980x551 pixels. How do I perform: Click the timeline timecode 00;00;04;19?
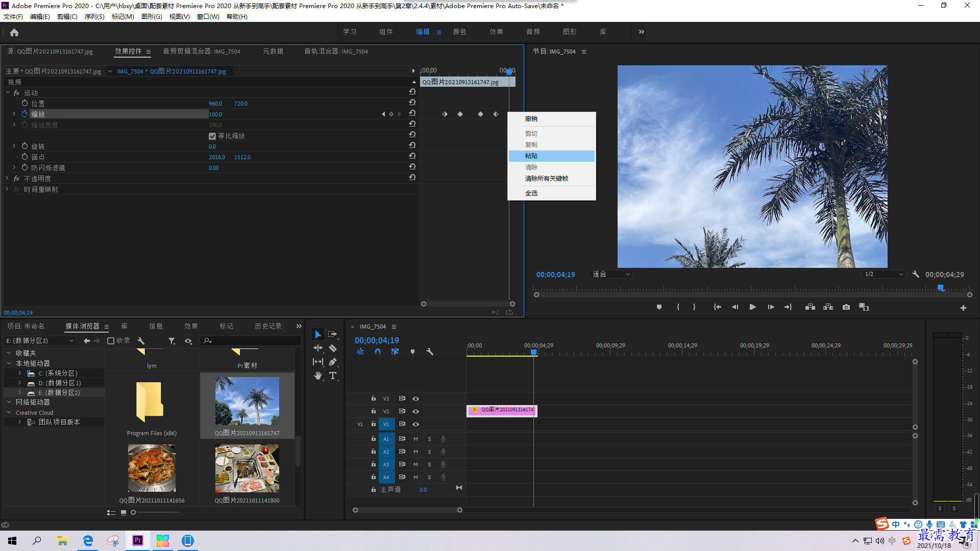pyautogui.click(x=377, y=340)
